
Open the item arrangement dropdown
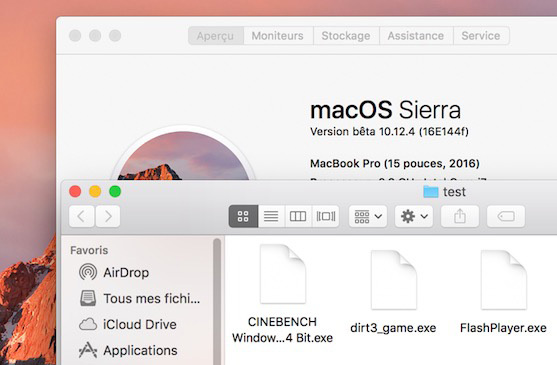coord(368,216)
